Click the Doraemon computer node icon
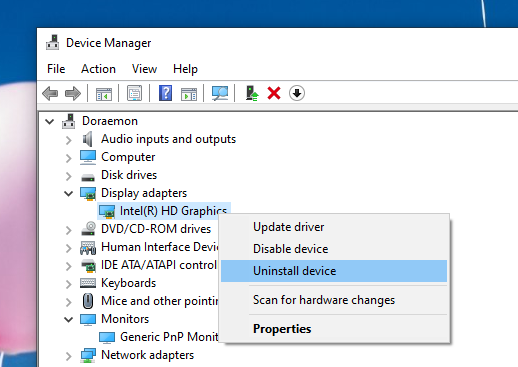Screen dimensions: 518x367 coord(69,121)
